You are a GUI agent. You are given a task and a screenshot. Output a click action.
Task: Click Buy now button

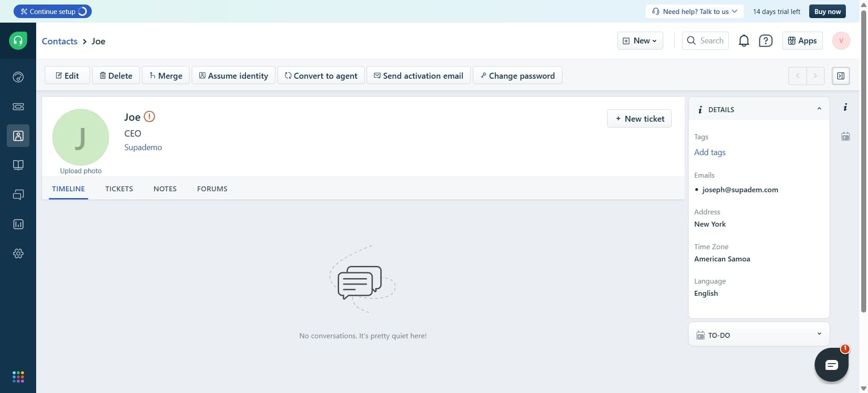[827, 11]
